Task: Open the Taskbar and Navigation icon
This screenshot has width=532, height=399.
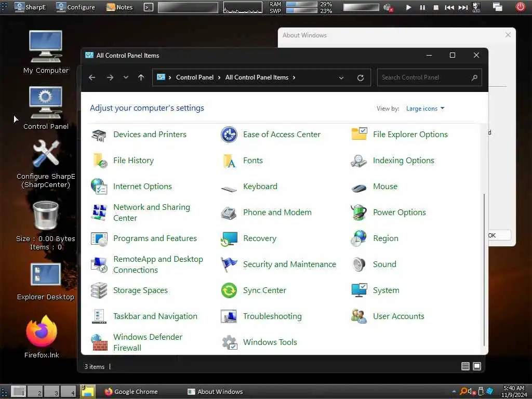Action: (x=99, y=316)
